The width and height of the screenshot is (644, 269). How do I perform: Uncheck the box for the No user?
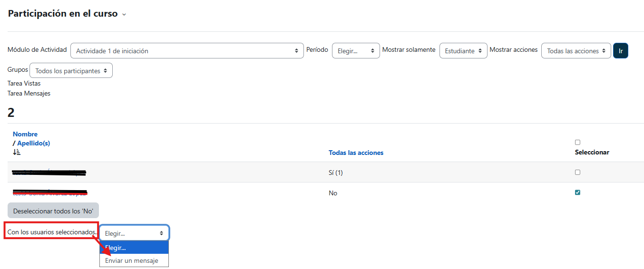[577, 192]
